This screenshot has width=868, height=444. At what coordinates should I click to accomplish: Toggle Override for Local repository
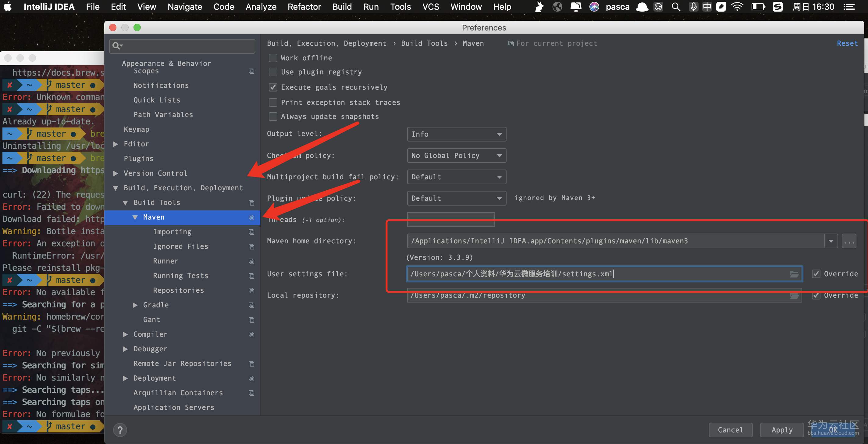click(x=816, y=295)
